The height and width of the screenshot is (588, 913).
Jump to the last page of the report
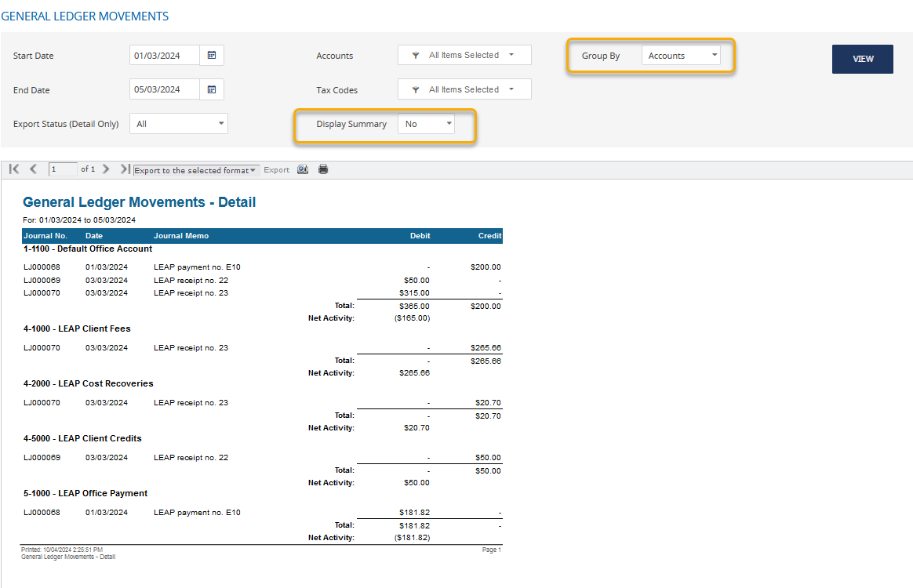(124, 169)
